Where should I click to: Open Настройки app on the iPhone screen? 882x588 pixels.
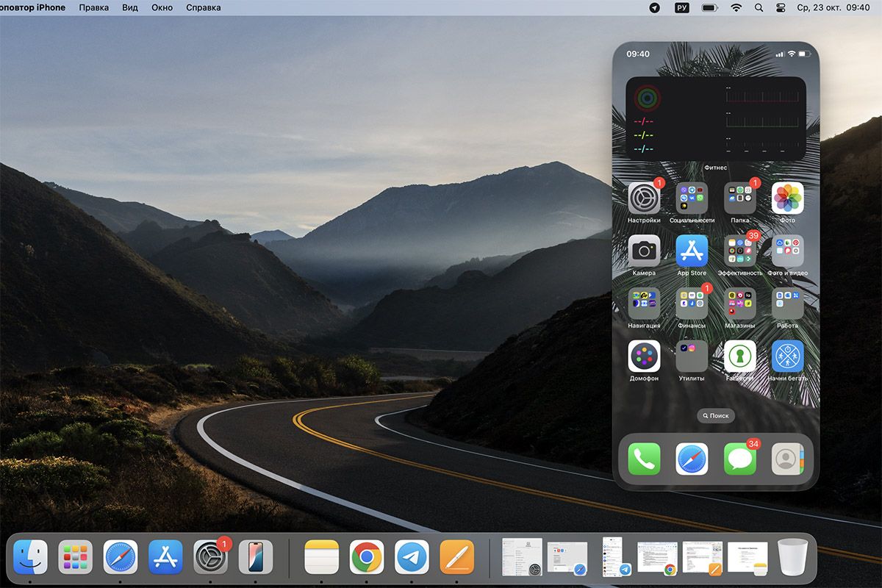(644, 198)
